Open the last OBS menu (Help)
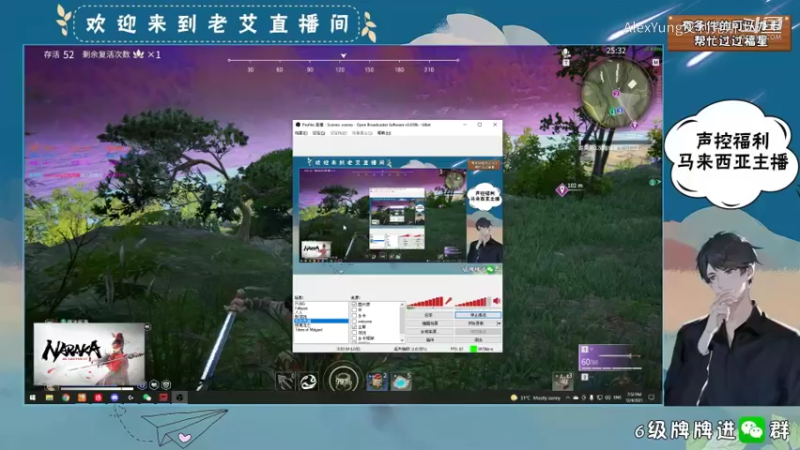The height and width of the screenshot is (450, 800). click(384, 133)
